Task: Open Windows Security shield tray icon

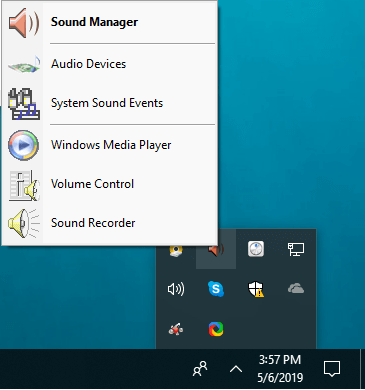Action: pyautogui.click(x=256, y=289)
